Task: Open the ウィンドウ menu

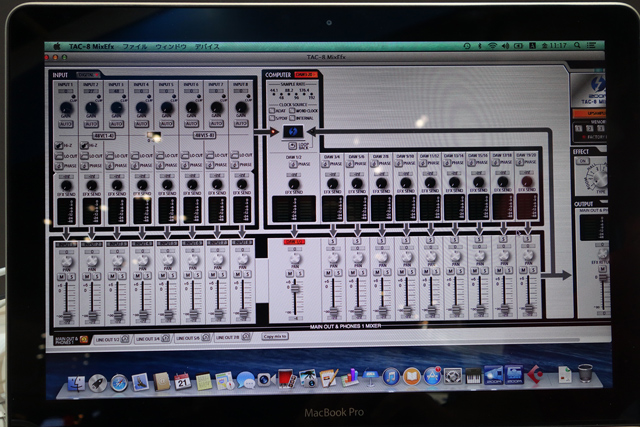Action: pyautogui.click(x=171, y=47)
